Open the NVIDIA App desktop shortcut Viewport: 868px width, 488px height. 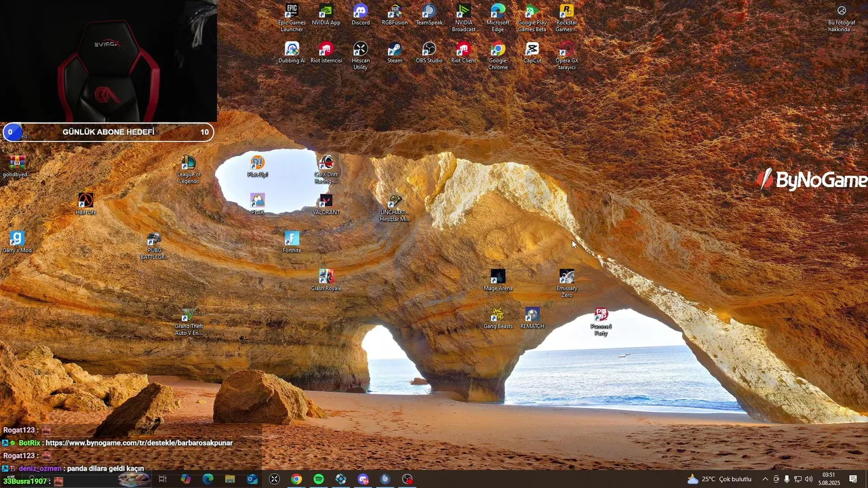(x=326, y=15)
